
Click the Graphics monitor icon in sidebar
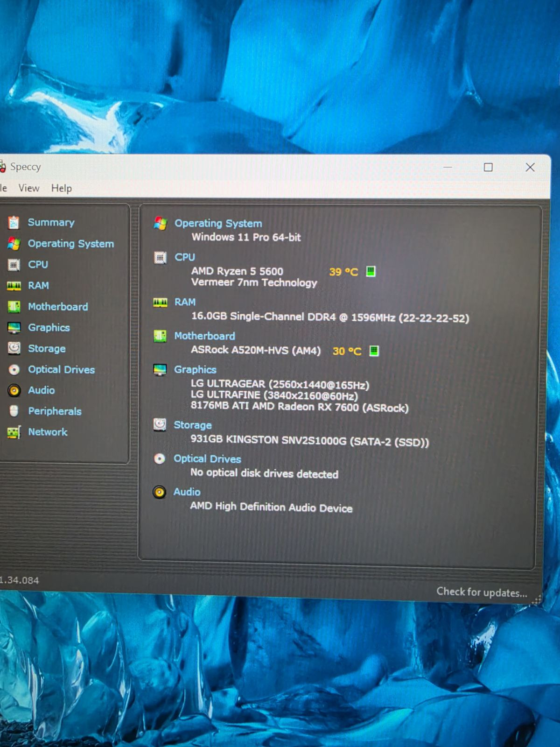14,328
